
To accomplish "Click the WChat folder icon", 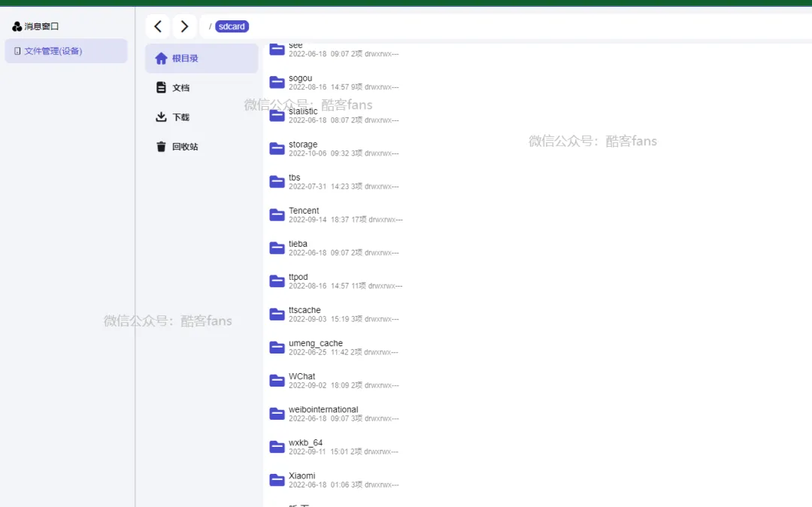I will (x=277, y=380).
